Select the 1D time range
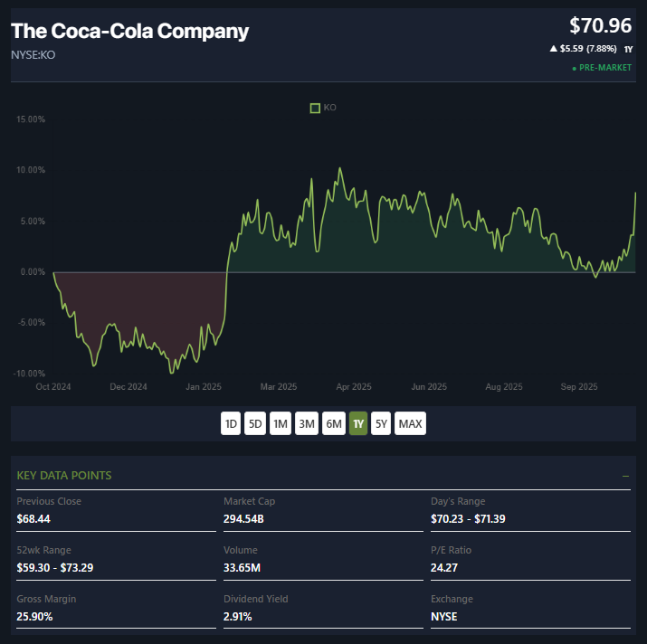Screen dimensions: 647x644 click(x=231, y=423)
